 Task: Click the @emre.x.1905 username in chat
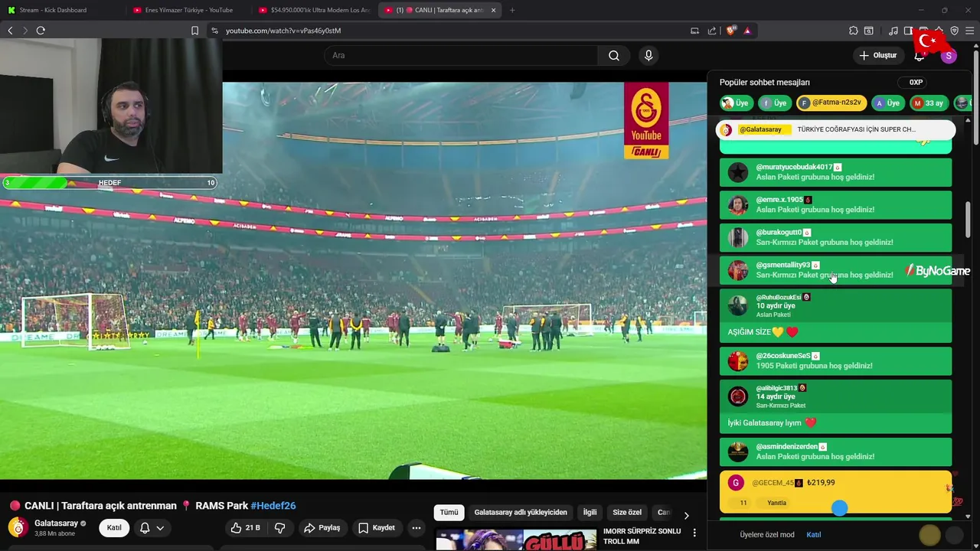[x=779, y=200]
